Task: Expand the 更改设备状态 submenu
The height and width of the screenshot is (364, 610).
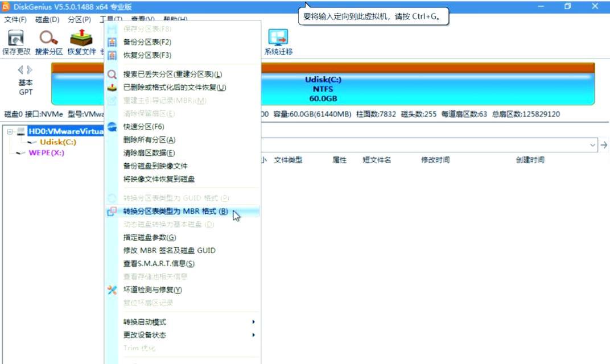Action: [253, 335]
